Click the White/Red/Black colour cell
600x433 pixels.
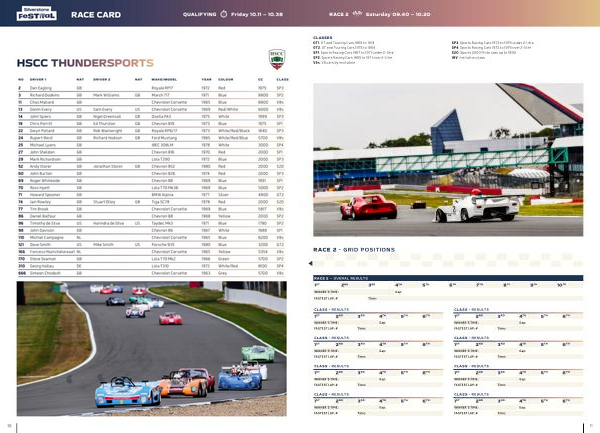point(234,131)
